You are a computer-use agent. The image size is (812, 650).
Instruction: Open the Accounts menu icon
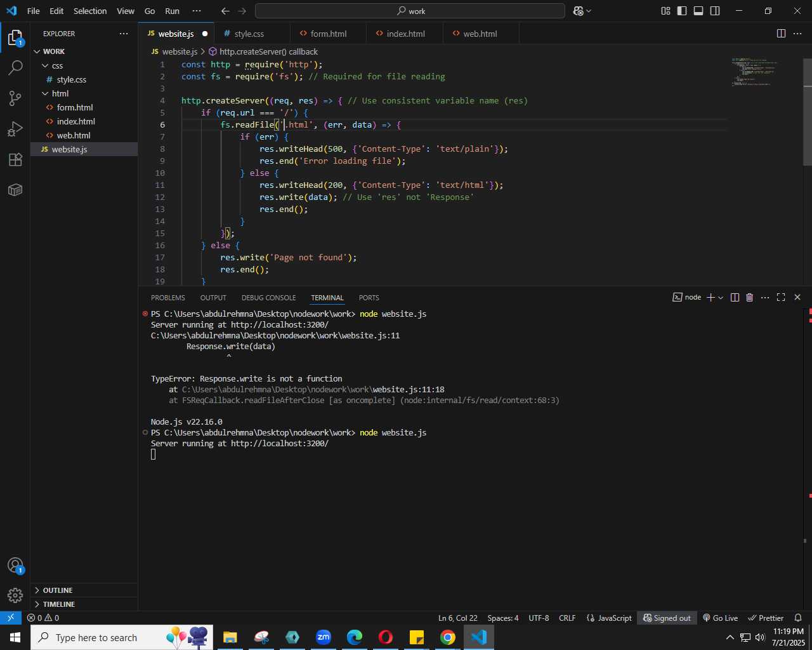(15, 566)
